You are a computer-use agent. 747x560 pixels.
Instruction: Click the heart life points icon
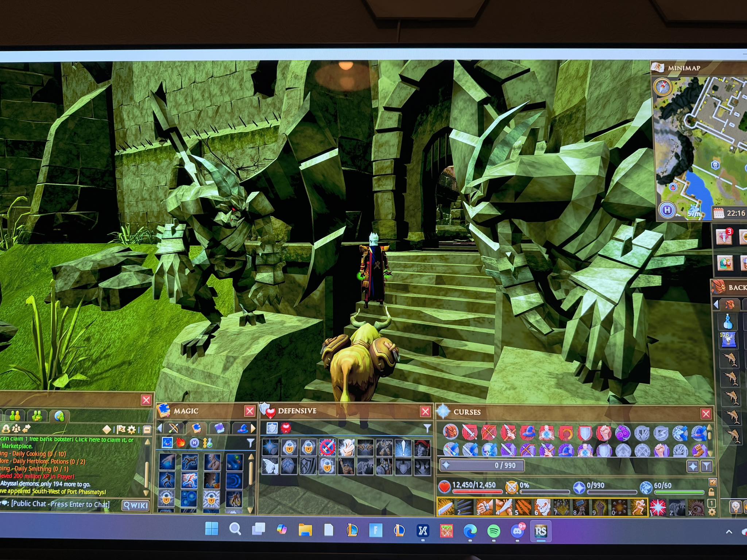pyautogui.click(x=444, y=487)
